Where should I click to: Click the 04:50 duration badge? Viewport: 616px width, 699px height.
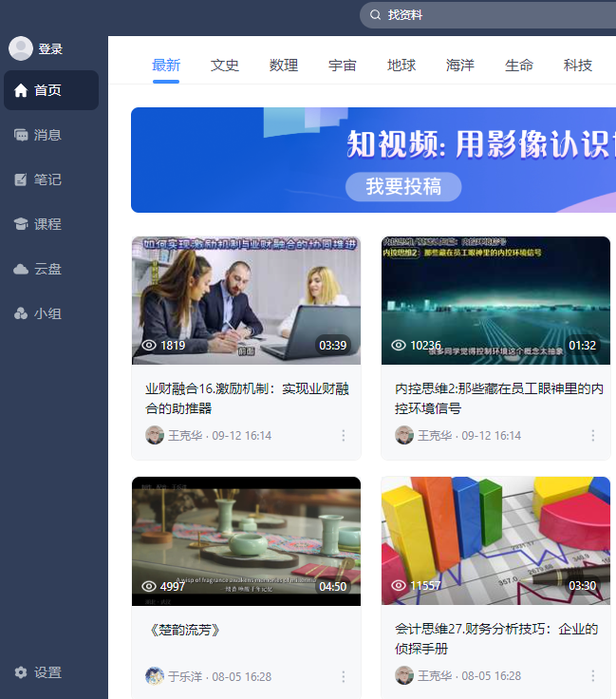[333, 586]
